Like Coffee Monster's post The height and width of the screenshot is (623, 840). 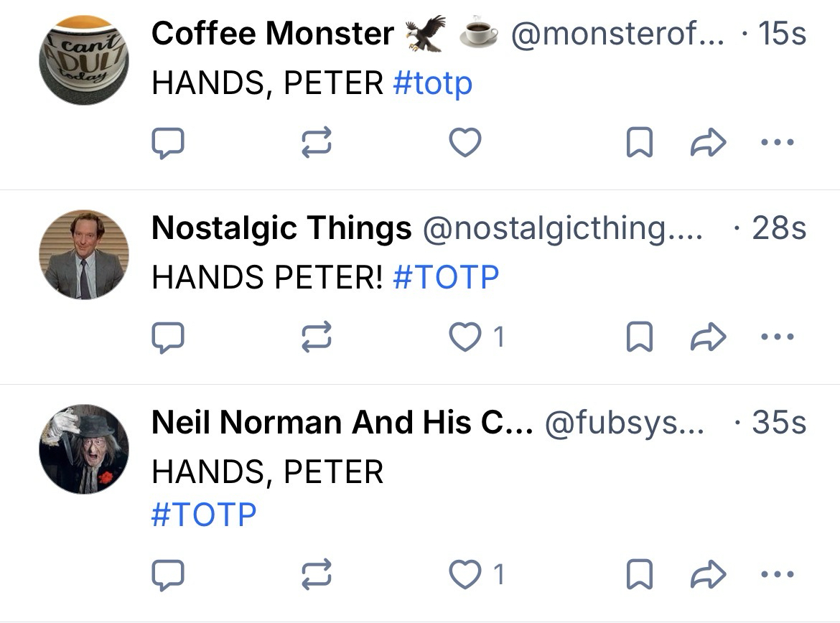(465, 144)
